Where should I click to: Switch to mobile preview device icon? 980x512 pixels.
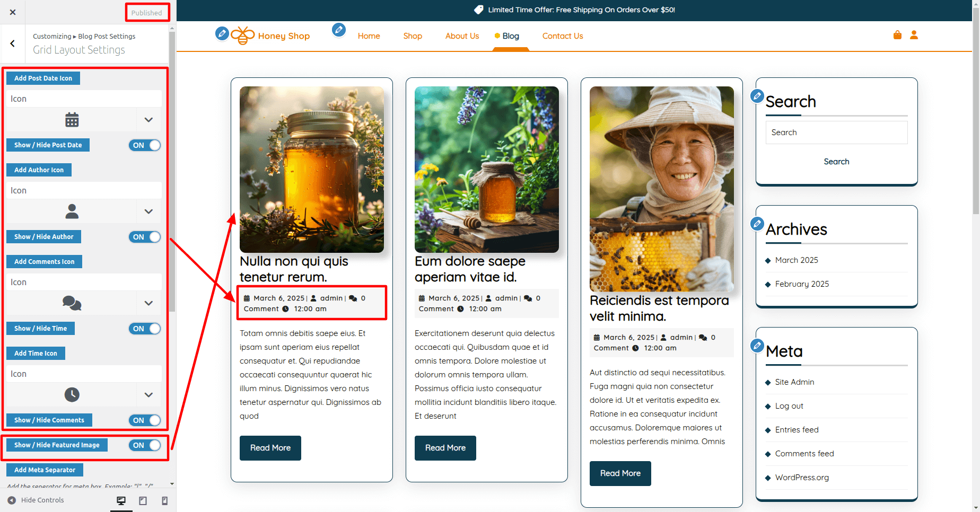(164, 501)
